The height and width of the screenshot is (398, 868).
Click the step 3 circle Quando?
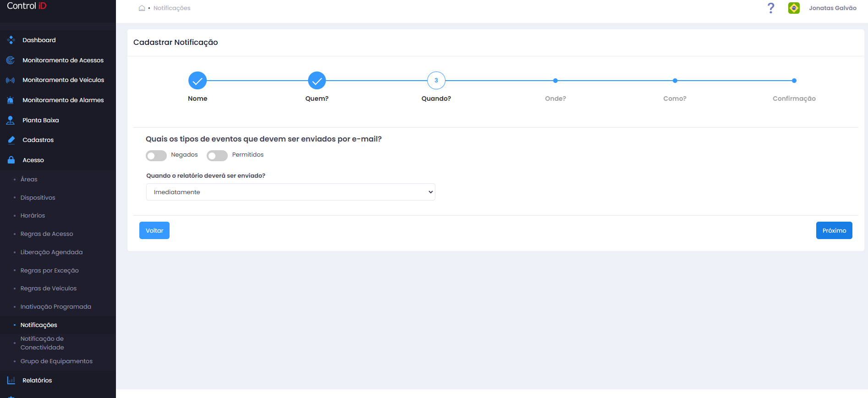[x=436, y=81]
